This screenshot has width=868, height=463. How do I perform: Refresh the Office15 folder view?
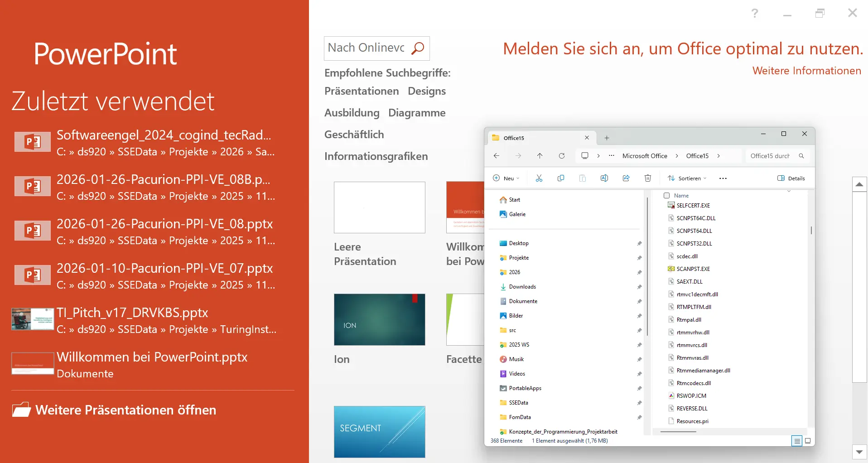561,156
